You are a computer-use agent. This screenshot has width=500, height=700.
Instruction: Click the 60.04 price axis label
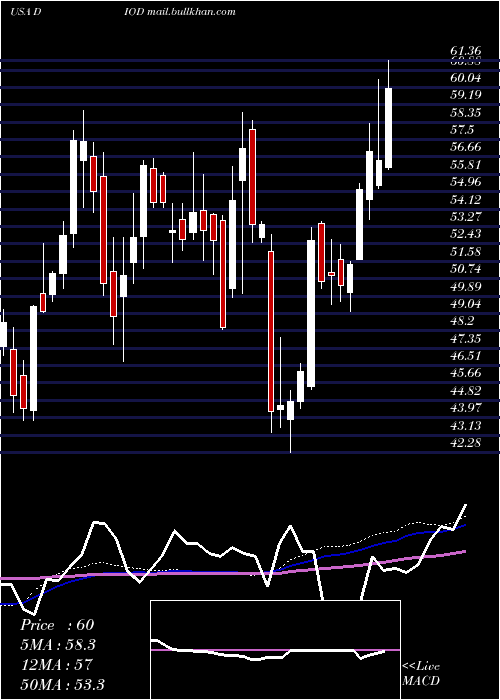click(465, 78)
